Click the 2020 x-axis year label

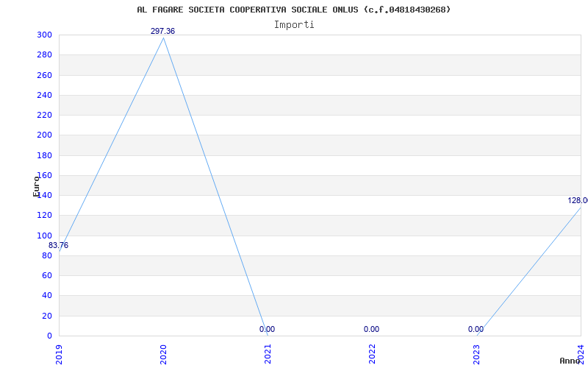pos(163,355)
